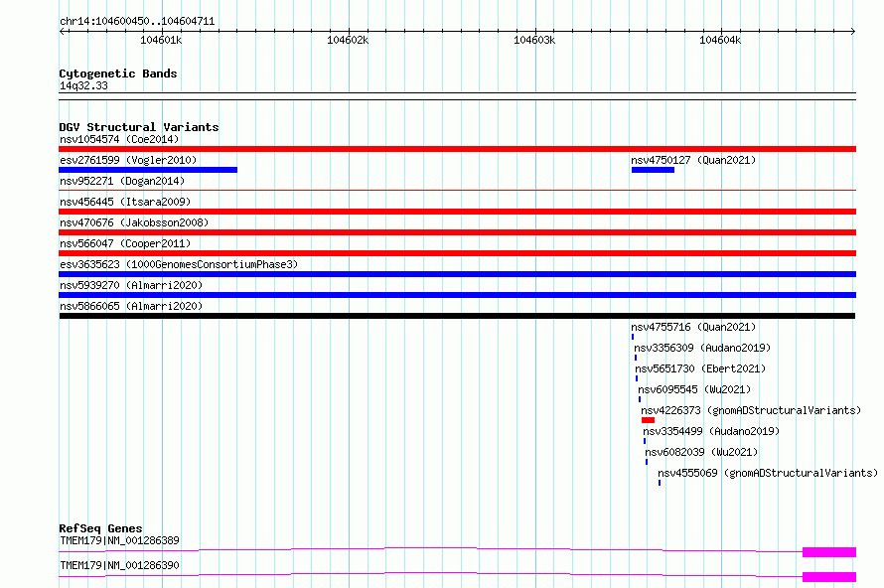Click the black bar of nsv5866065
Viewport: 884px width, 588px height.
(457, 316)
